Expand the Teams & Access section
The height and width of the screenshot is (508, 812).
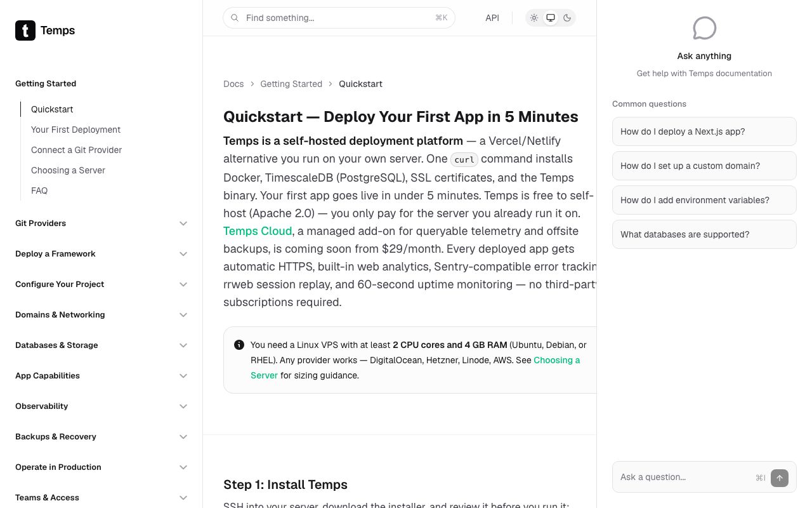[101, 498]
